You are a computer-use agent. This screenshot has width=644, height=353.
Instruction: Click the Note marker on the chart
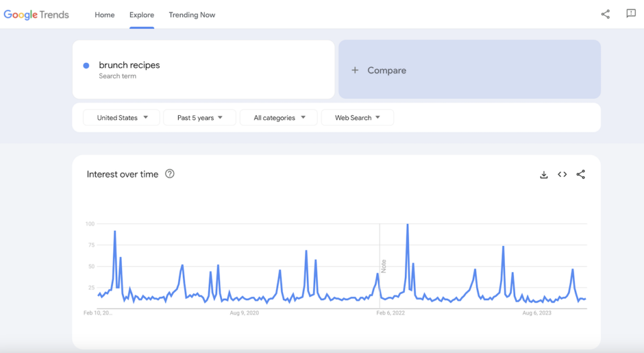[384, 266]
